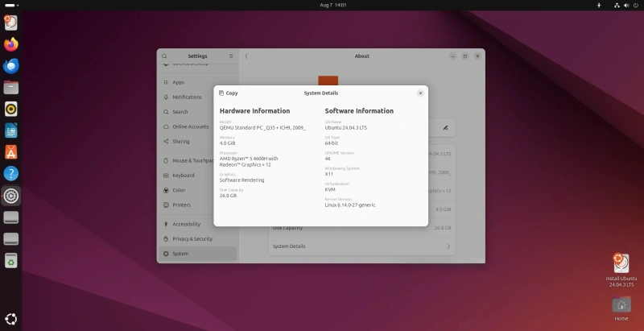Click the '4.0 GiB' memory value in dialog
644x331 pixels.
click(227, 143)
